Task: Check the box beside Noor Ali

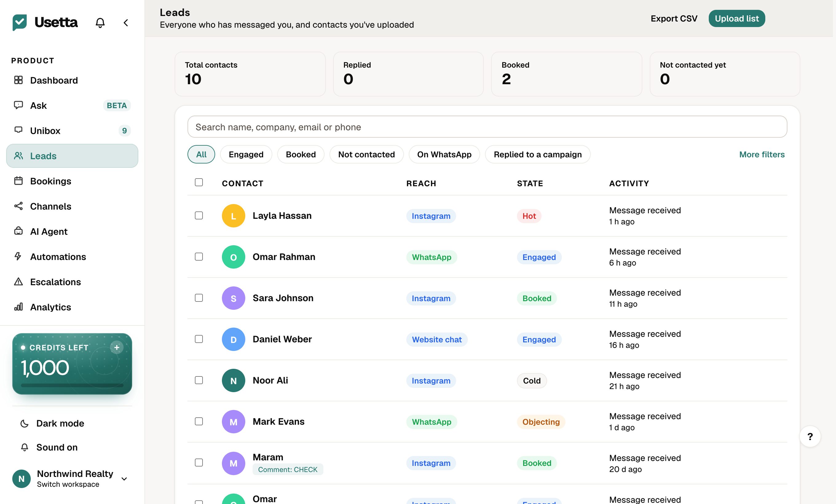Action: point(199,380)
